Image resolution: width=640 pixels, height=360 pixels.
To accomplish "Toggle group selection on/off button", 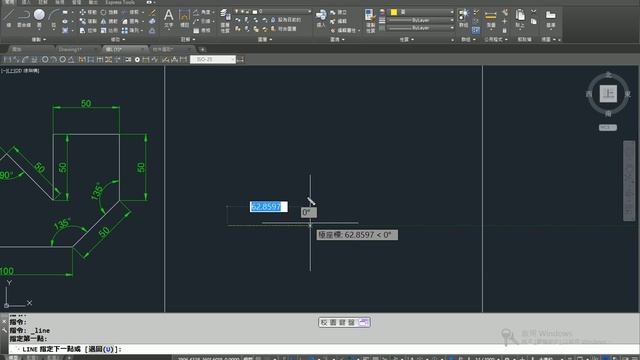I will click(476, 30).
